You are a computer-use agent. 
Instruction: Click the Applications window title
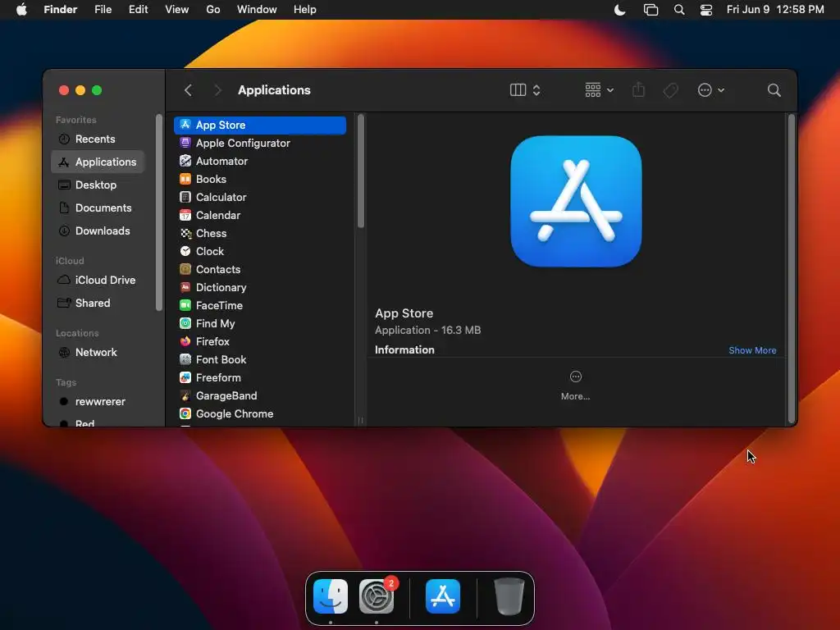[x=274, y=90]
